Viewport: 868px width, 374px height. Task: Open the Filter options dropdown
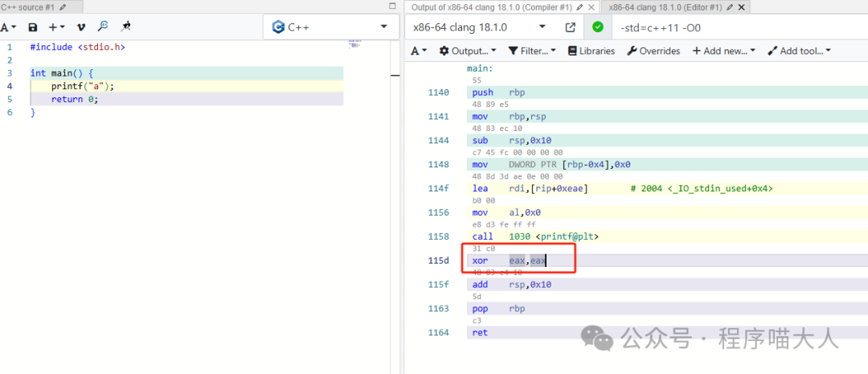point(532,51)
